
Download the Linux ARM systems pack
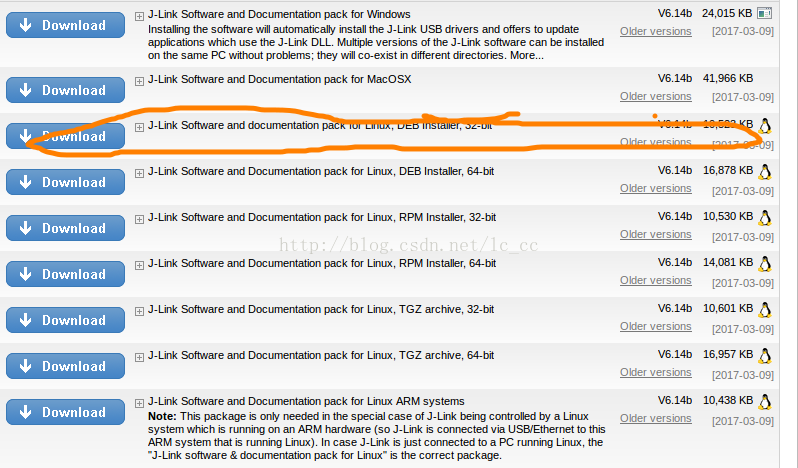[65, 412]
